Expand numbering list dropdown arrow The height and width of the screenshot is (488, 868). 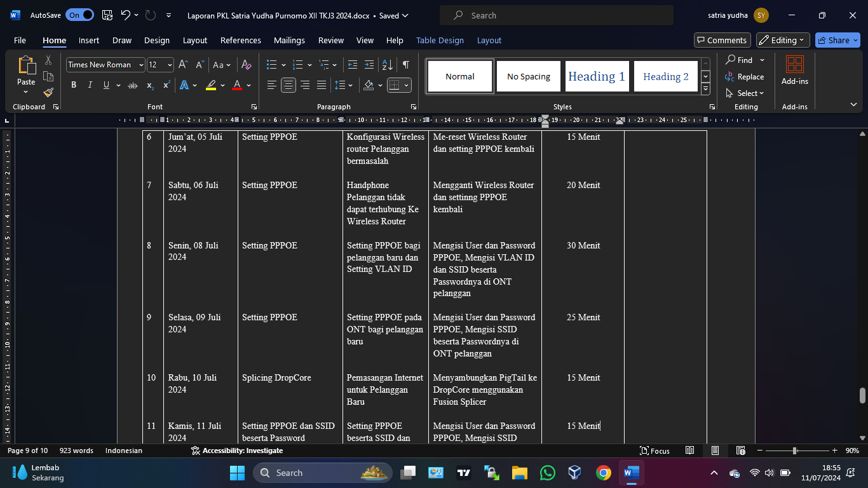(x=309, y=65)
